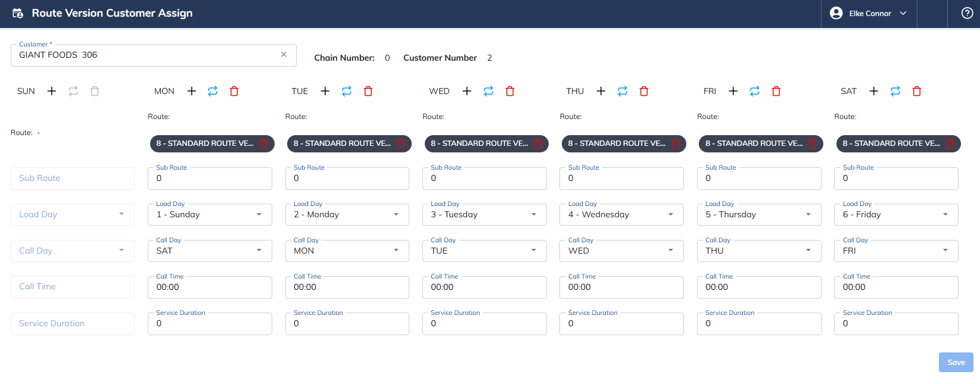Click the repeat/copy icon for THU
Screen dimensions: 980x384
[623, 91]
